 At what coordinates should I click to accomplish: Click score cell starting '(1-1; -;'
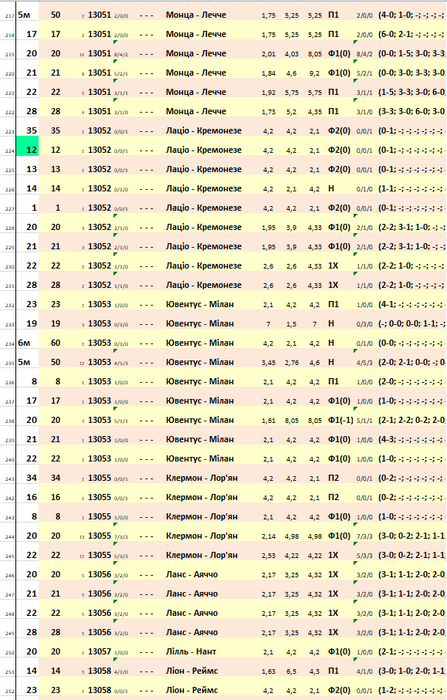(411, 189)
